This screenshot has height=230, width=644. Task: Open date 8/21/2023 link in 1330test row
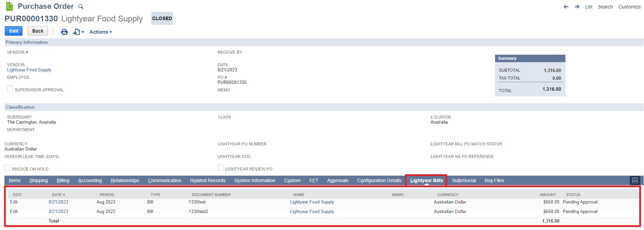pyautogui.click(x=58, y=202)
